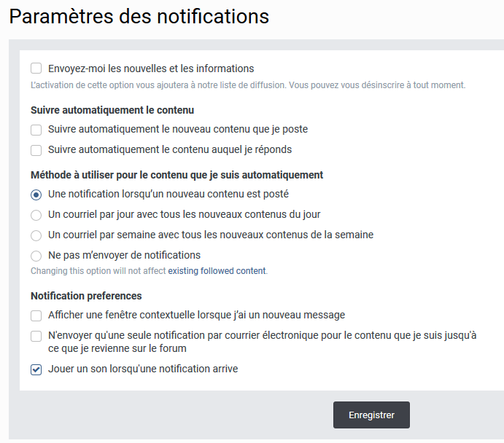The image size is (504, 443).
Task: Tick the auto-follow content I reply to checkbox
Action: 36,150
